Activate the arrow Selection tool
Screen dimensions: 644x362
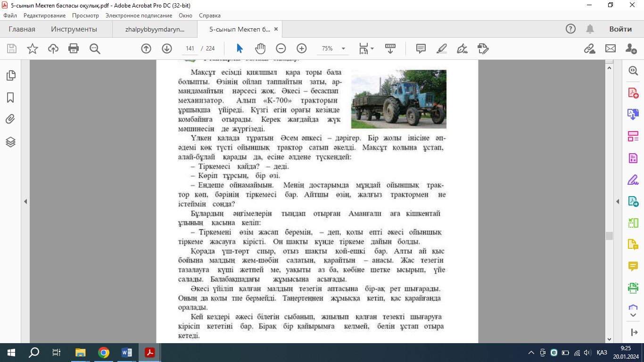pos(239,49)
